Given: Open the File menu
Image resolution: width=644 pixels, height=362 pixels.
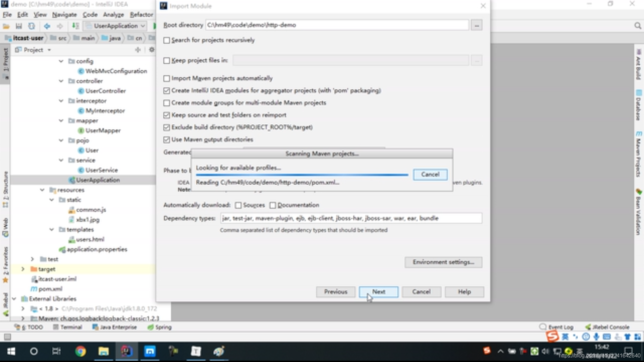Looking at the screenshot, I should [x=7, y=14].
